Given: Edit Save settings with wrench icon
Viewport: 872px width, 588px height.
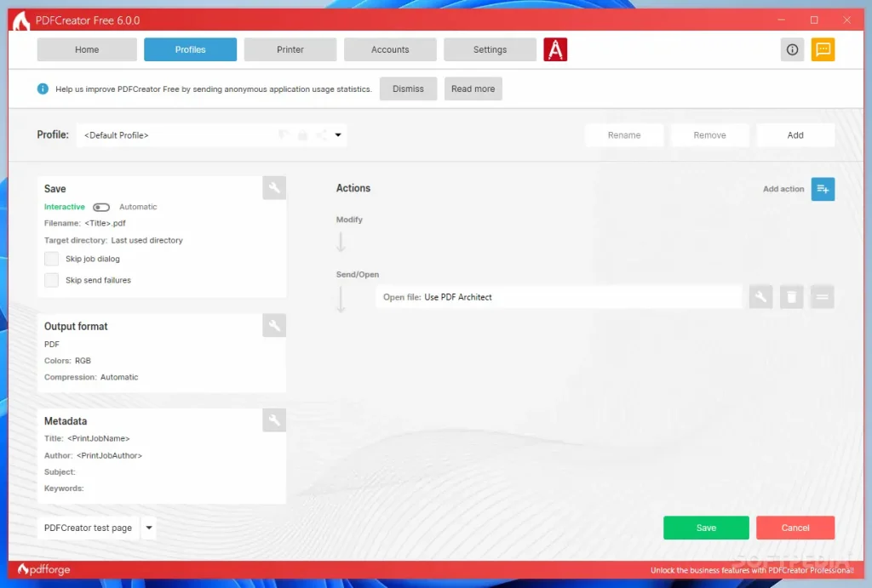Looking at the screenshot, I should click(274, 188).
